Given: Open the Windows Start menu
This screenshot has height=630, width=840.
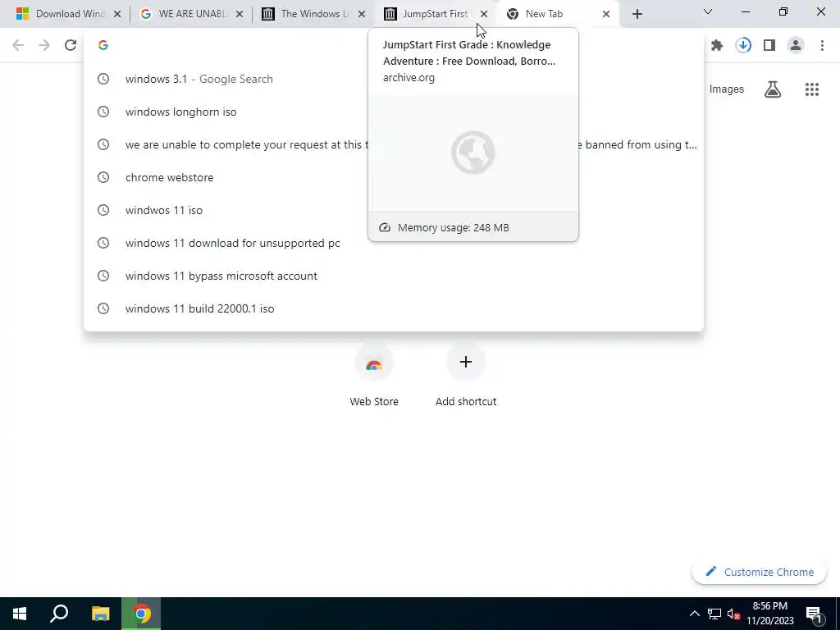Looking at the screenshot, I should pyautogui.click(x=20, y=614).
